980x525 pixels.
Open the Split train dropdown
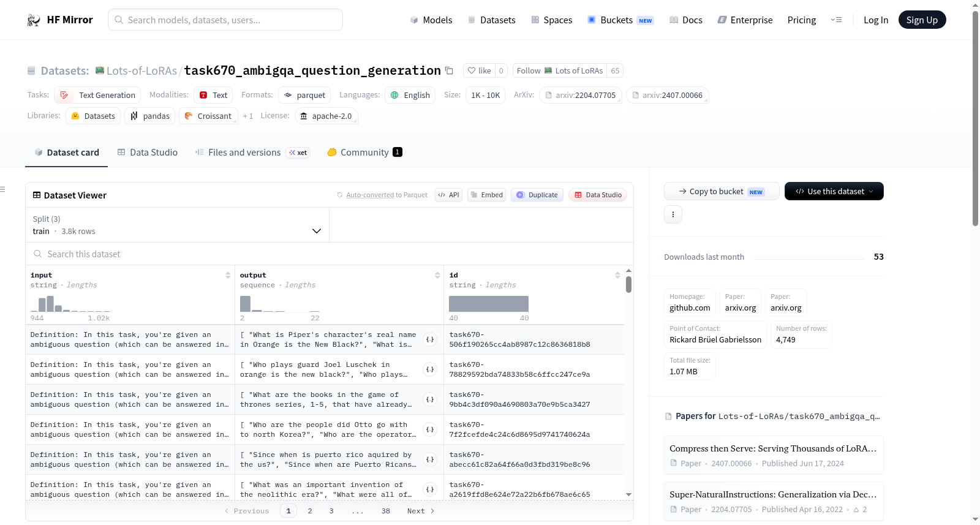[x=177, y=225]
